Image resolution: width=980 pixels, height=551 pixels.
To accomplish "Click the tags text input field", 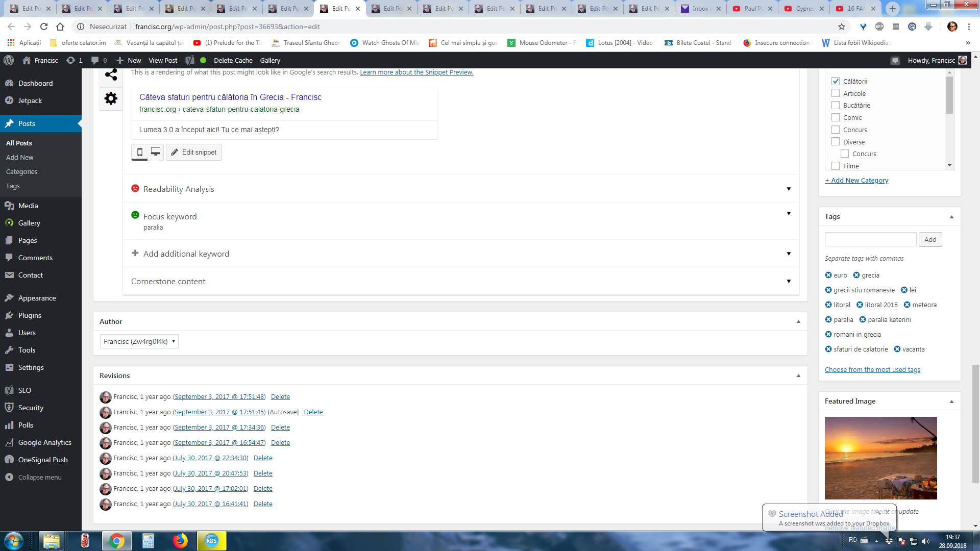I will click(x=870, y=239).
